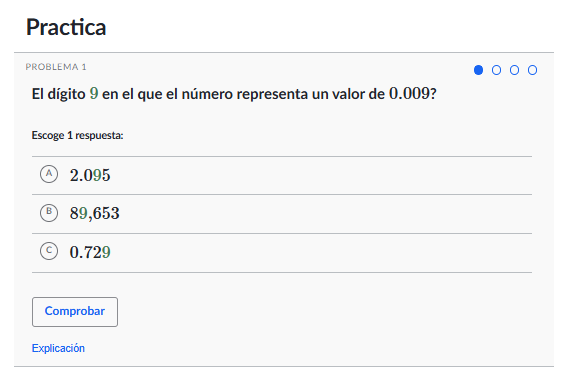Image resolution: width=582 pixels, height=375 pixels.
Task: Jump to the fourth progress dot
Action: pos(532,70)
